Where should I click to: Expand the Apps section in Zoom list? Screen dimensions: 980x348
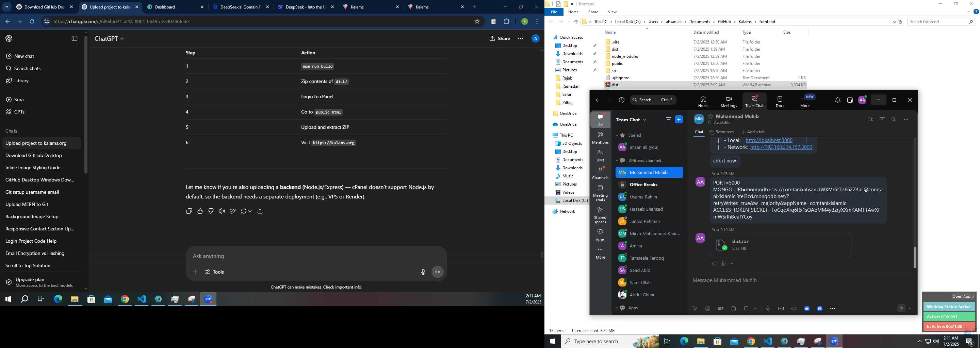pos(617,308)
